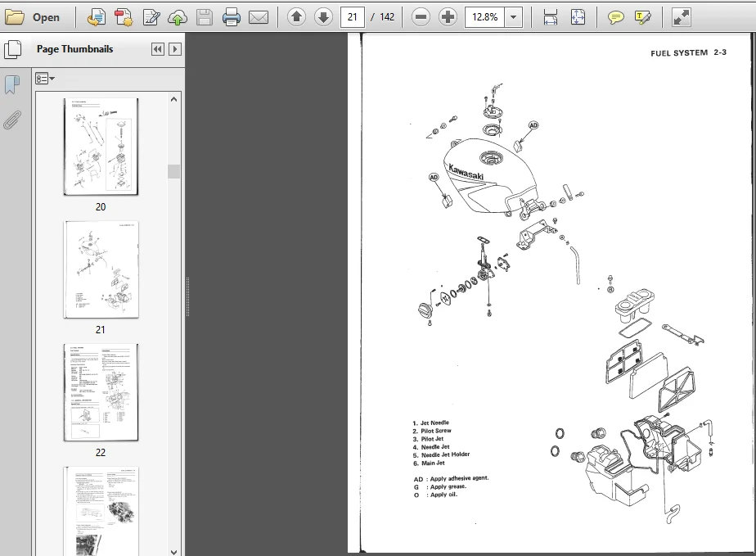Viewport: 756px width, 556px height.
Task: Click the Edit text pencil icon
Action: coord(151,17)
